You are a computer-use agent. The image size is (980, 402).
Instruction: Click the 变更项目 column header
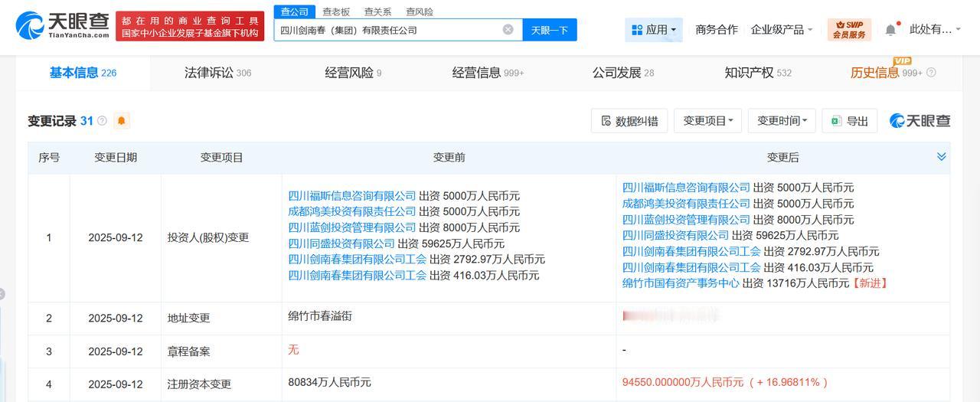[222, 158]
